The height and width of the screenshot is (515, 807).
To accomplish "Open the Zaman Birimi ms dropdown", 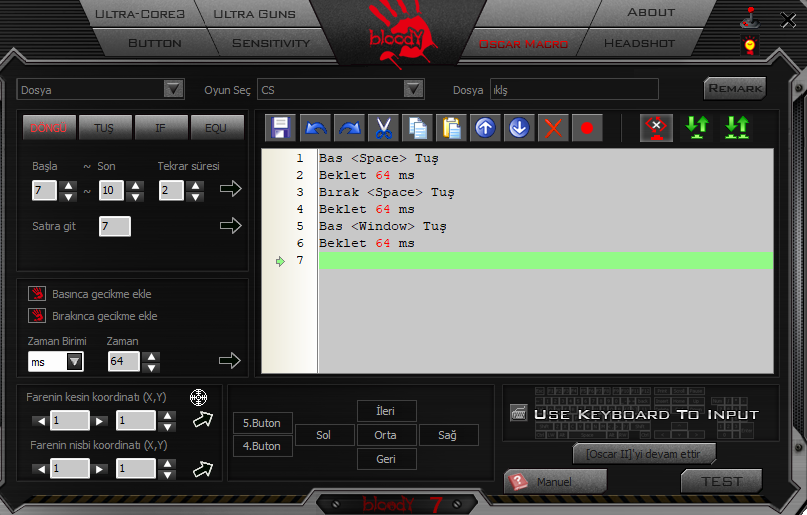I will point(74,361).
